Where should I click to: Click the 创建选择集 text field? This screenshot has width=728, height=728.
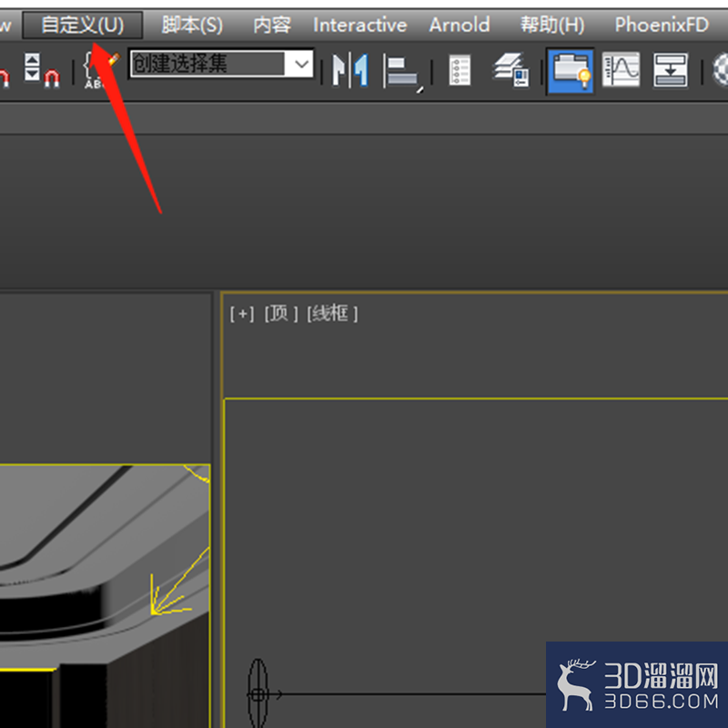pos(207,64)
